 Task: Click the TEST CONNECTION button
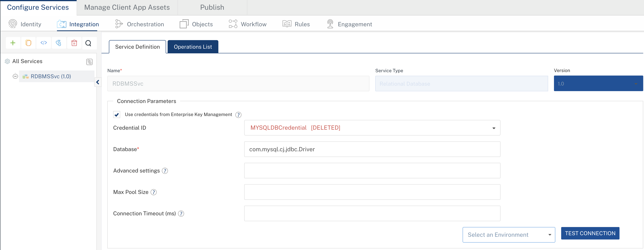coord(590,233)
